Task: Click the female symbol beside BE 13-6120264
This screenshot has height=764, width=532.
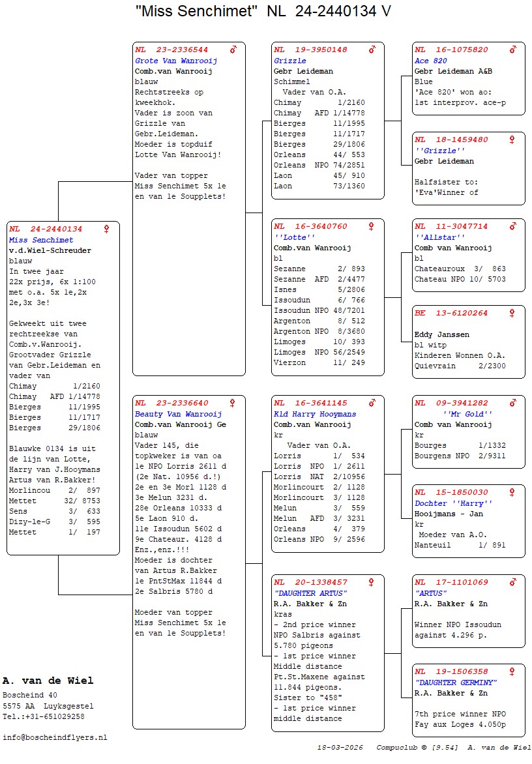Action: tap(512, 314)
